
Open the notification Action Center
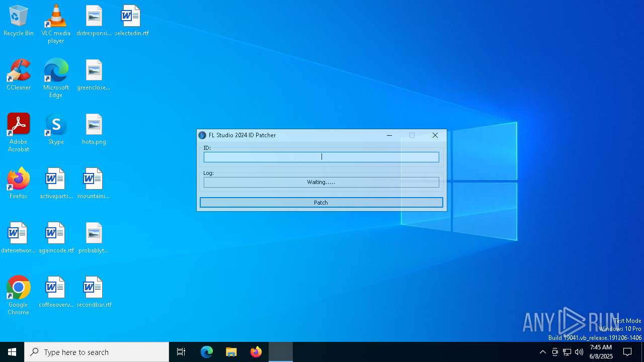[x=627, y=352]
